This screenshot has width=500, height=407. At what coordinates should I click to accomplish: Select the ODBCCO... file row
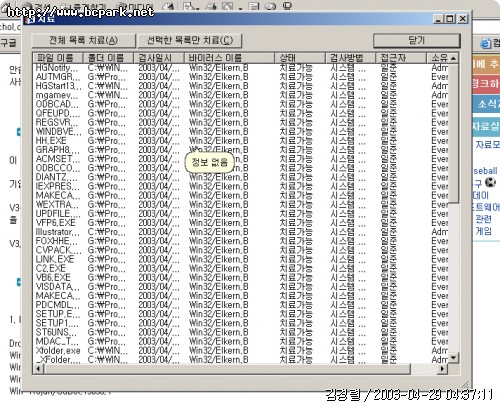[241, 168]
